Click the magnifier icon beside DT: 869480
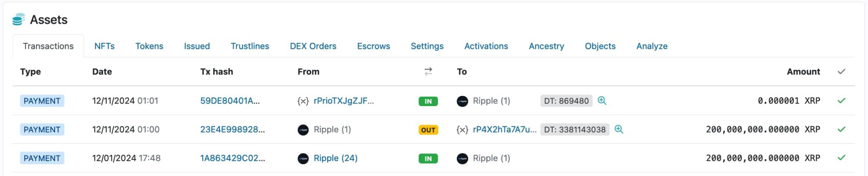Viewport: 868px width, 176px height. [x=602, y=101]
